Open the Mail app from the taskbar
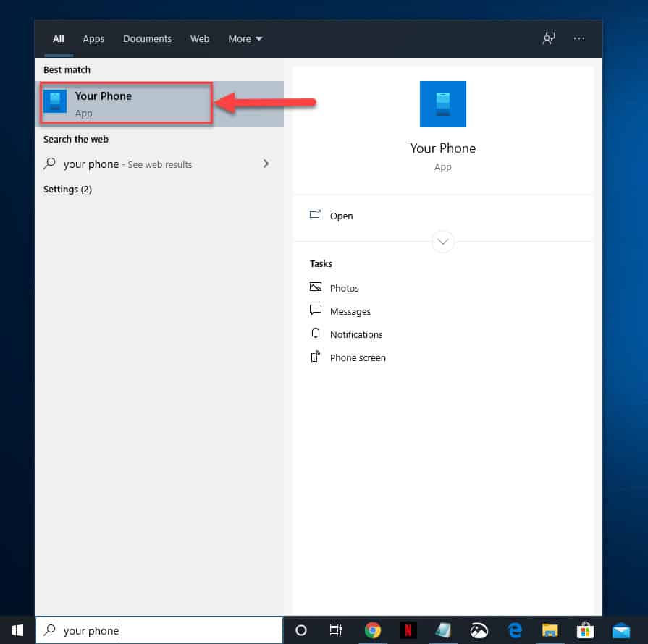 click(620, 631)
